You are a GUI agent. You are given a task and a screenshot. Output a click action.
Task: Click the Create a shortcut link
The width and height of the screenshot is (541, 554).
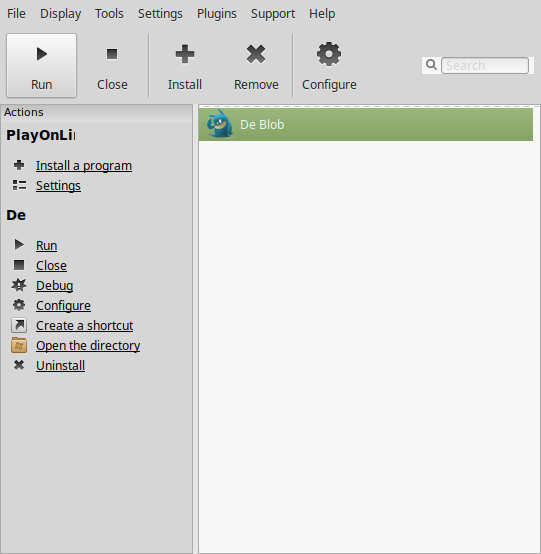pos(84,326)
